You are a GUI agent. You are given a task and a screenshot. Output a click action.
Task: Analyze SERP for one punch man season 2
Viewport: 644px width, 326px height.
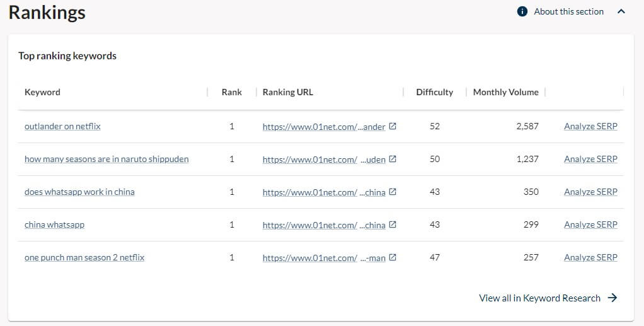tap(590, 257)
